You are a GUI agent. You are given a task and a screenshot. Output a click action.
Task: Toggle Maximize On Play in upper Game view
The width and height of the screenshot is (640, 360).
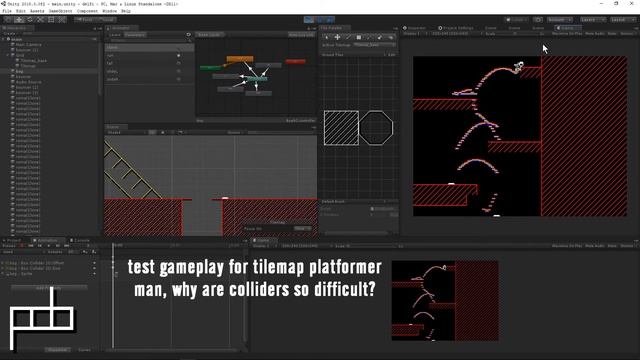click(x=567, y=33)
